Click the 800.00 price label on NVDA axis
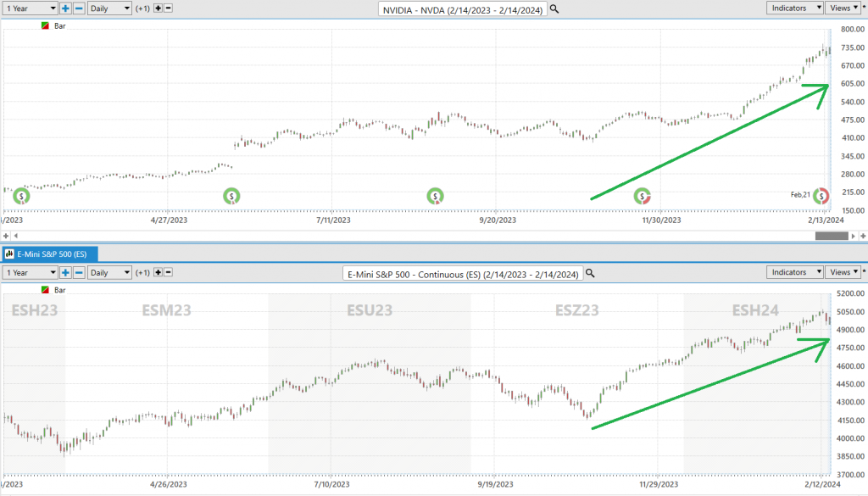The width and height of the screenshot is (868, 496). [853, 30]
